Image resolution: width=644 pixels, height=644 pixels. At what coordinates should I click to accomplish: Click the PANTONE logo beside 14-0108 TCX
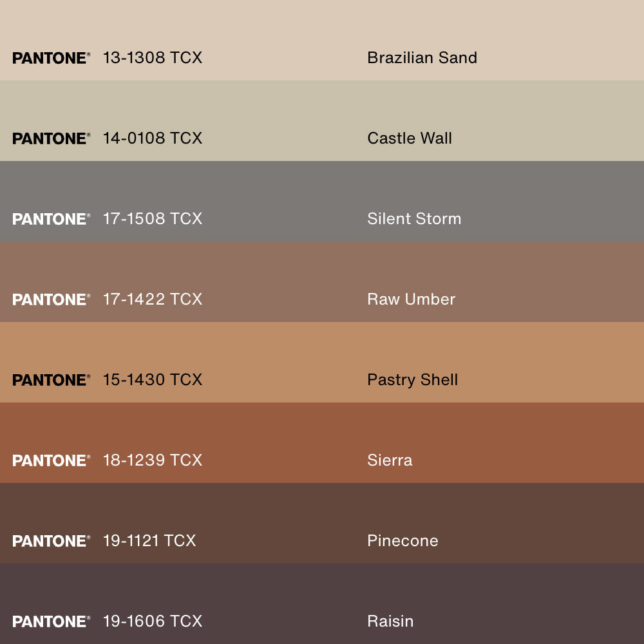tap(51, 138)
